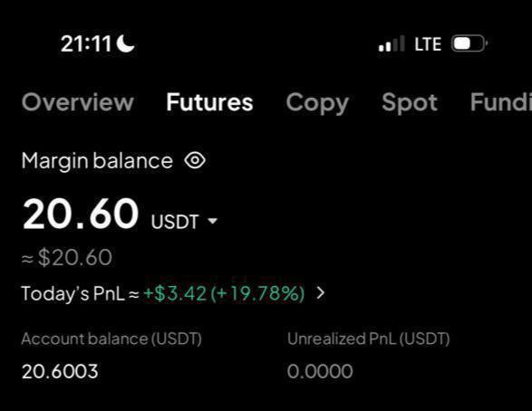Click the USDT currency label
532x411 pixels.
175,222
